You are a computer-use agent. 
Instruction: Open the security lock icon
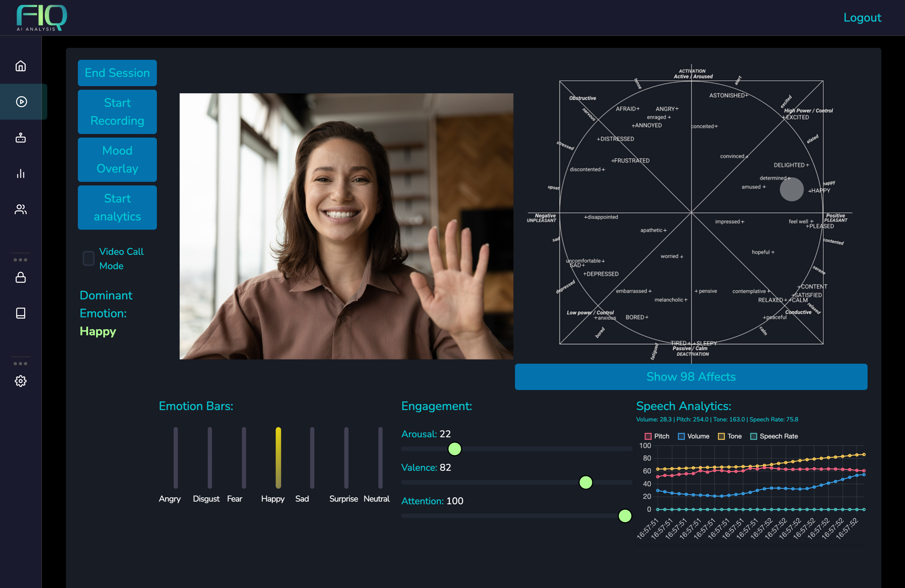21,277
